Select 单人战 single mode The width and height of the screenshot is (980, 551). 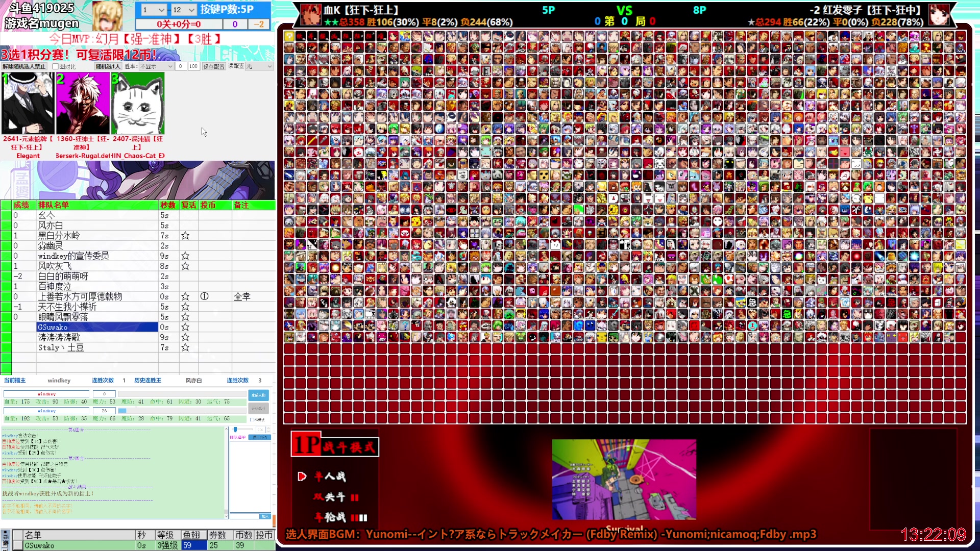tap(330, 477)
